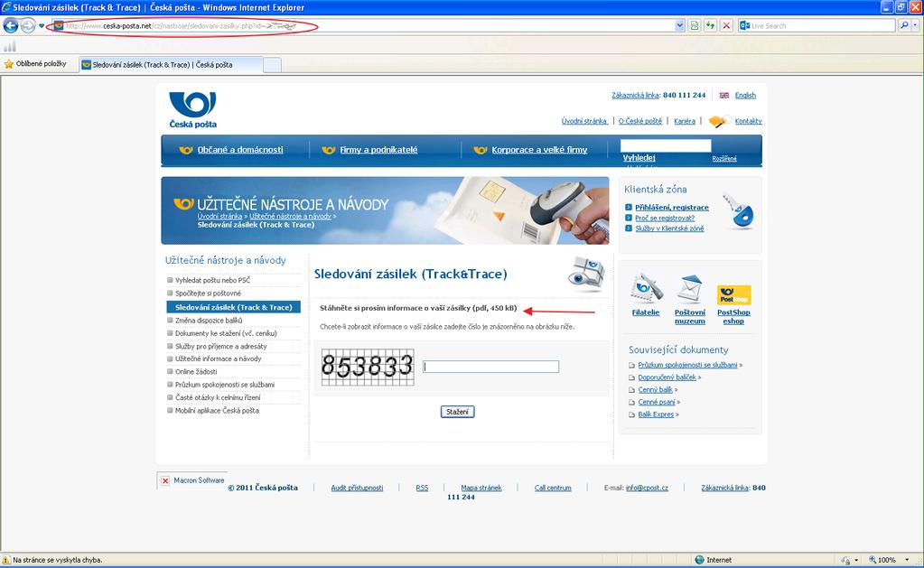This screenshot has width=924, height=568.
Task: Open Průzkum spokojenosti se službami document link
Action: (x=687, y=366)
